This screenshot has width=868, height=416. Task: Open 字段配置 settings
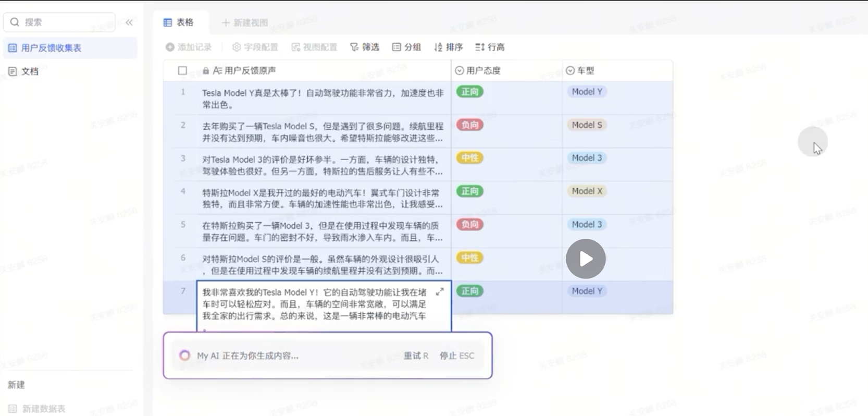pyautogui.click(x=255, y=47)
